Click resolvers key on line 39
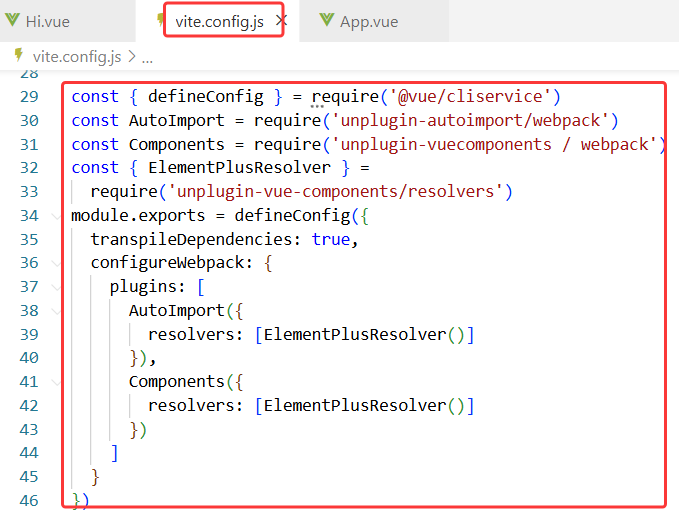 click(191, 334)
